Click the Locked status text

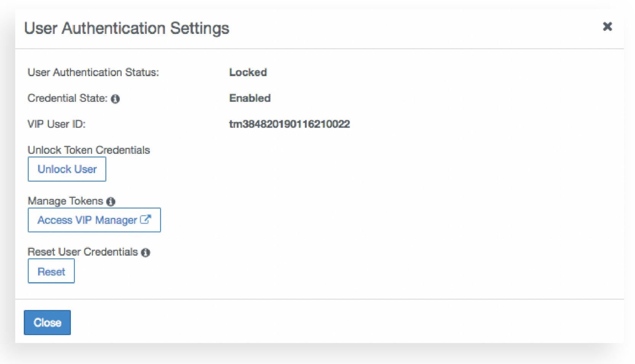click(x=248, y=72)
